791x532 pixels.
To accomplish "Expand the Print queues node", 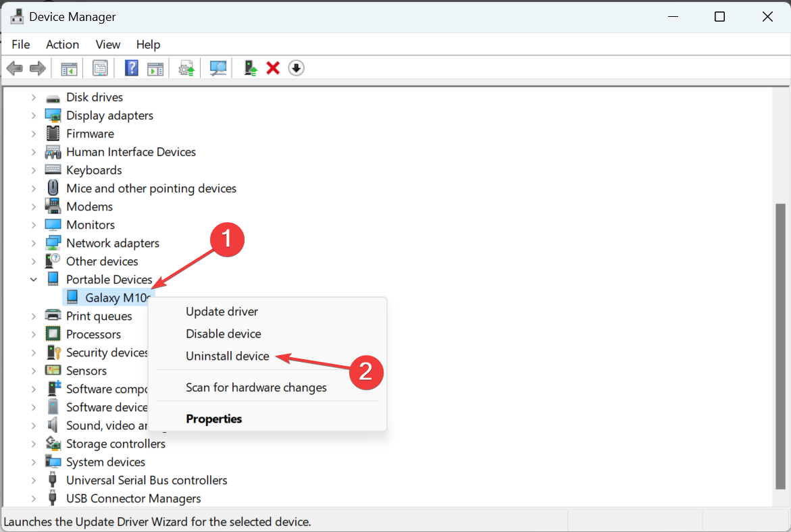I will [33, 316].
